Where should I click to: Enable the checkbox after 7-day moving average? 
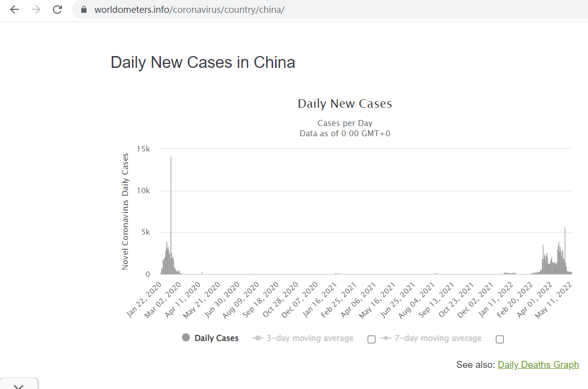tap(500, 339)
